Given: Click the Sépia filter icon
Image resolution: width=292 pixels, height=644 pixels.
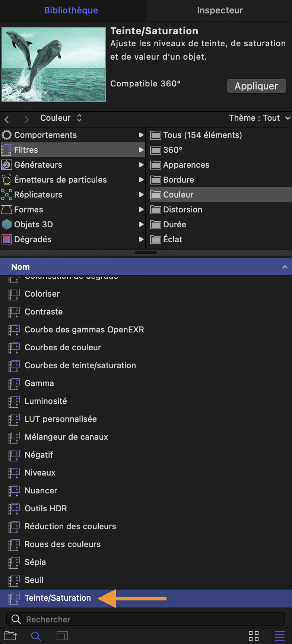Looking at the screenshot, I should pos(14,562).
